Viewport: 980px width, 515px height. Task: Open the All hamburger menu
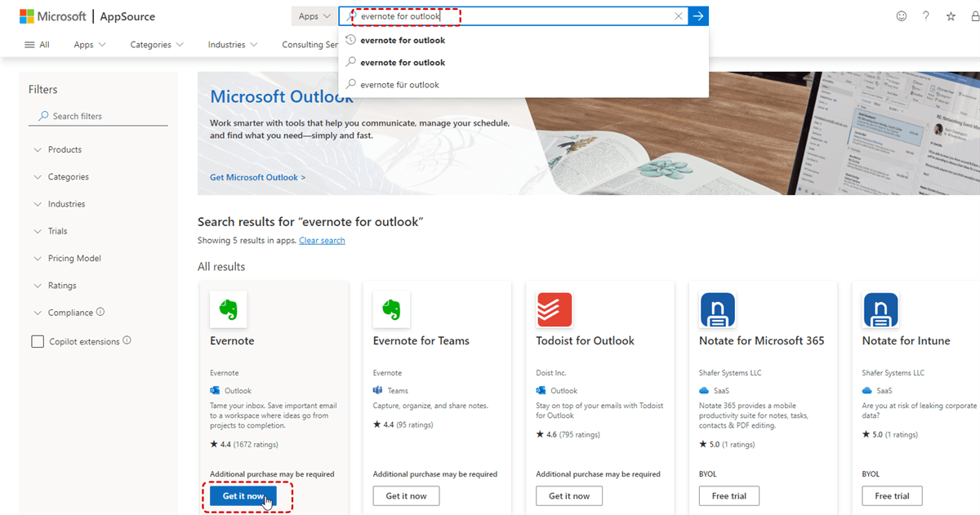(x=37, y=45)
